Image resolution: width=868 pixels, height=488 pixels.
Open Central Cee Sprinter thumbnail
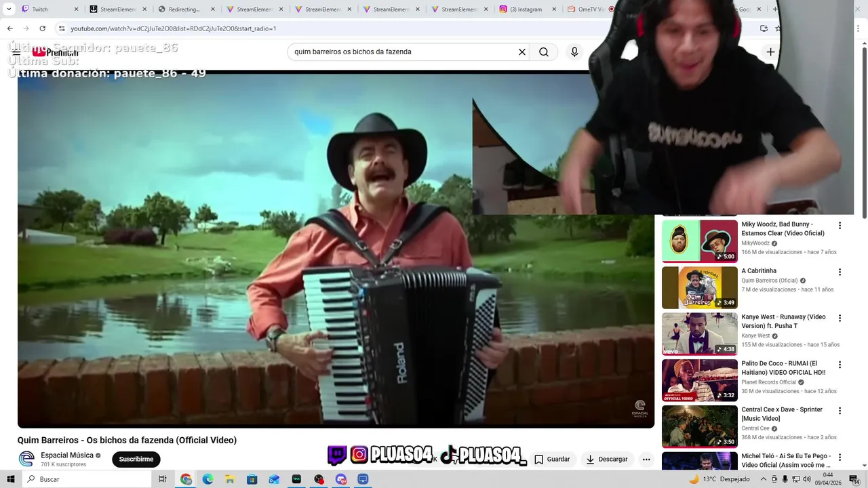click(700, 426)
